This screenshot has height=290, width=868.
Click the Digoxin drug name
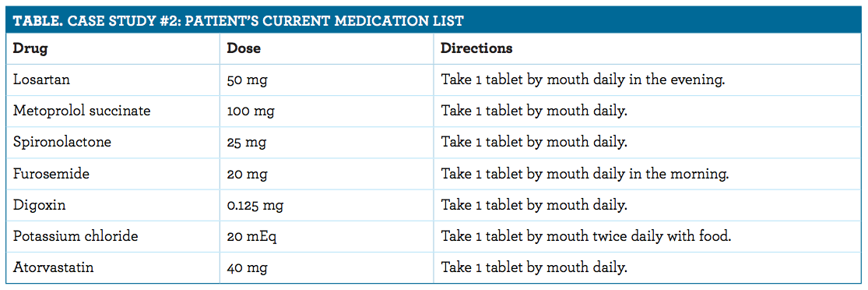tap(39, 206)
